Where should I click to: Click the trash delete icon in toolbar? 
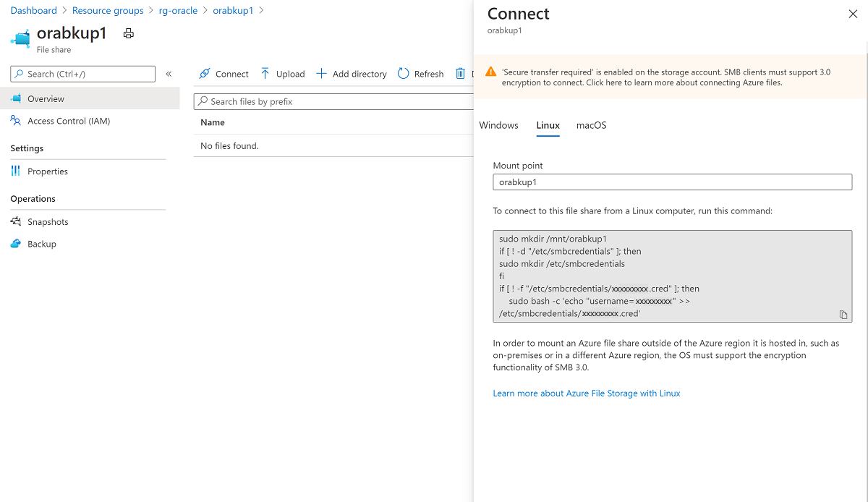(x=461, y=74)
